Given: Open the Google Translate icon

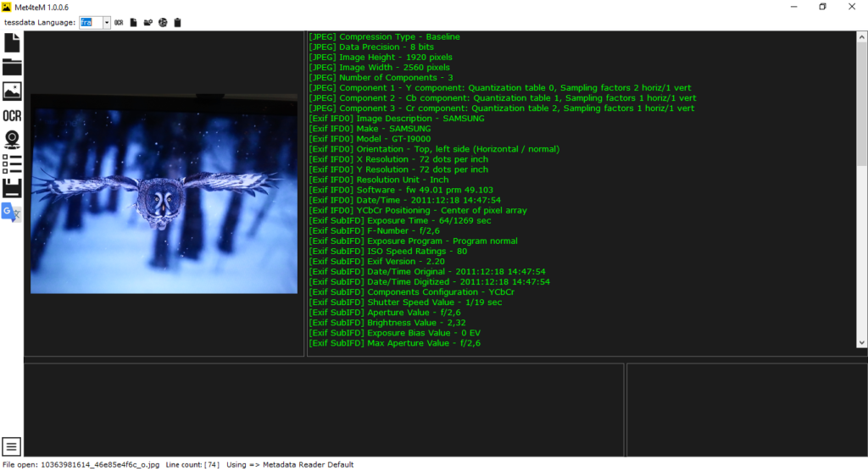Looking at the screenshot, I should (x=12, y=212).
